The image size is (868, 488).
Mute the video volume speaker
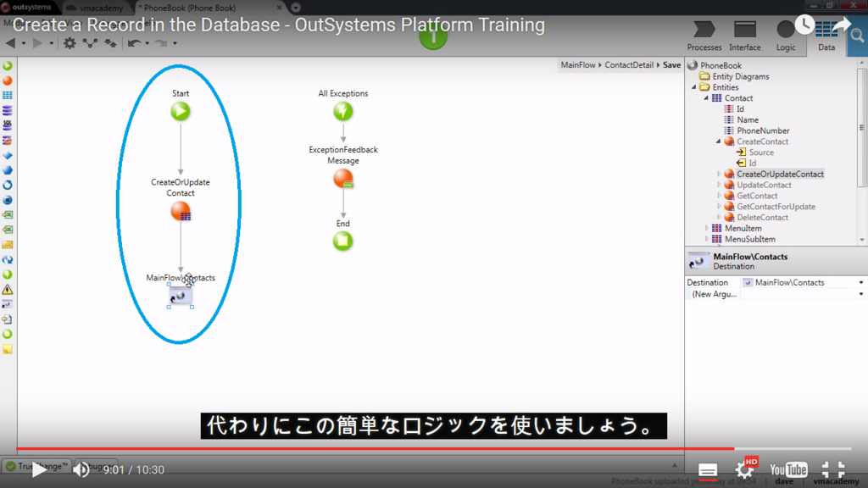pyautogui.click(x=81, y=469)
